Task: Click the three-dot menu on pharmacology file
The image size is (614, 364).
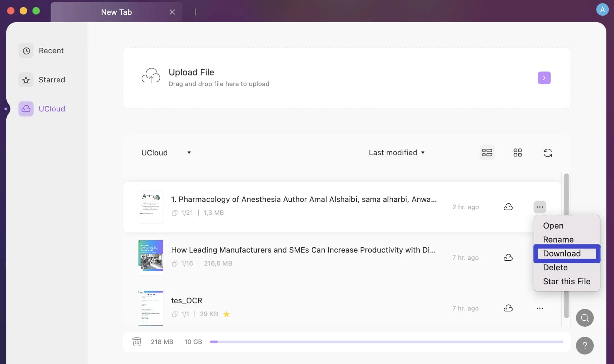Action: coord(540,207)
